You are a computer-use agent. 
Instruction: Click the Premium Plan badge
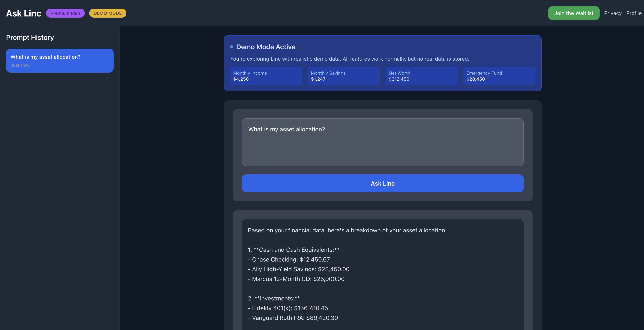[x=65, y=13]
